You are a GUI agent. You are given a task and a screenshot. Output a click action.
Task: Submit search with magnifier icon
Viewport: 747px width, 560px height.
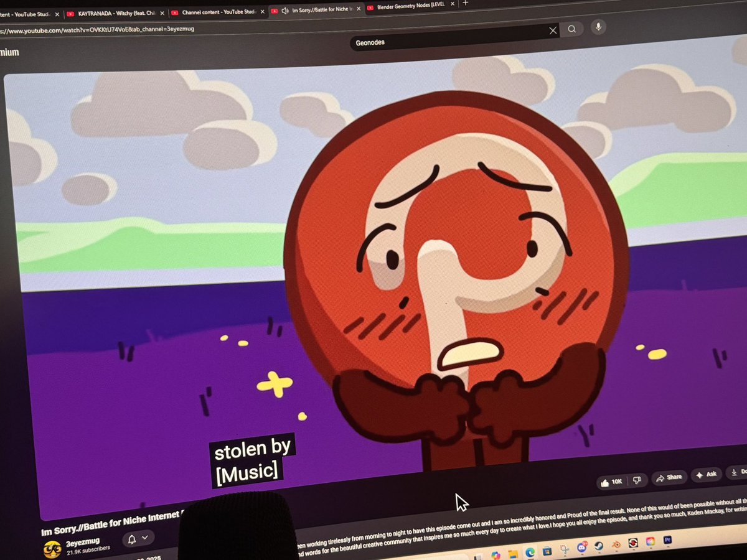pos(571,29)
